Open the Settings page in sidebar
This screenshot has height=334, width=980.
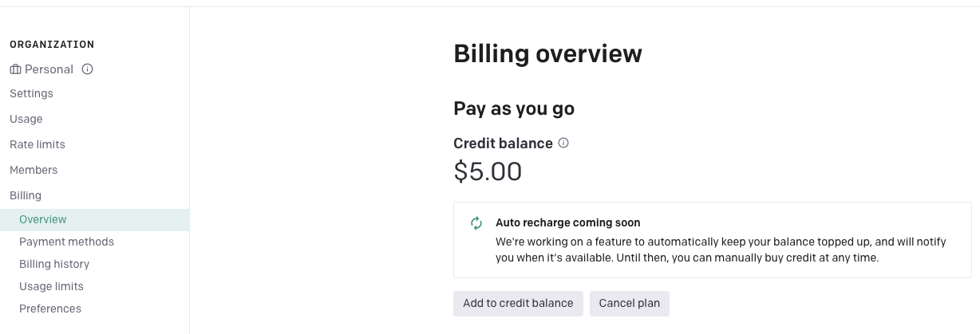(x=31, y=93)
